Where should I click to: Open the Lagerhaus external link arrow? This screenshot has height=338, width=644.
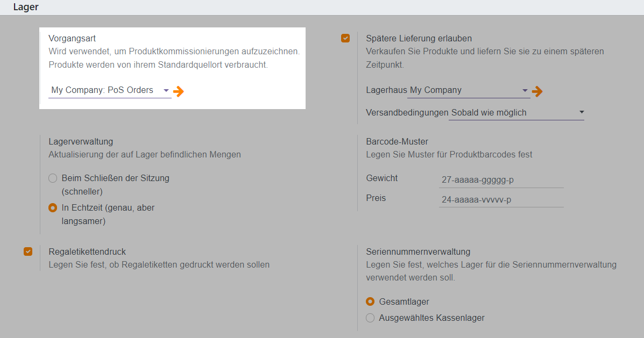click(x=537, y=91)
